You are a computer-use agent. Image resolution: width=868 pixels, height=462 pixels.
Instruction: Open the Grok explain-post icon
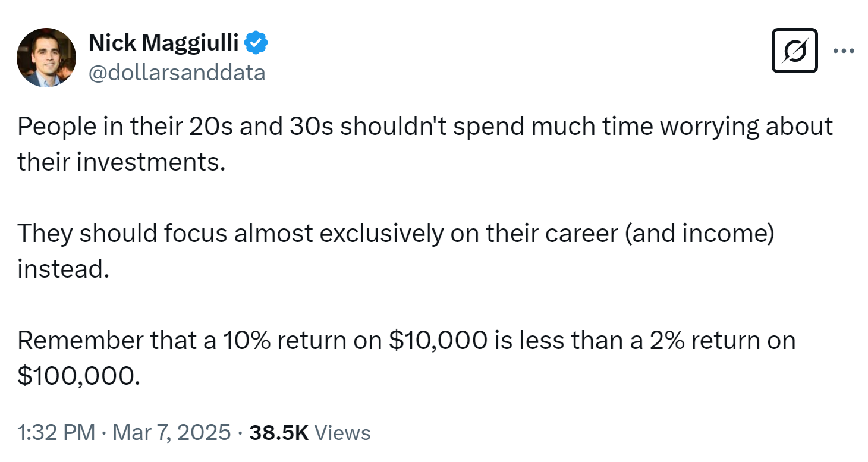(x=794, y=51)
